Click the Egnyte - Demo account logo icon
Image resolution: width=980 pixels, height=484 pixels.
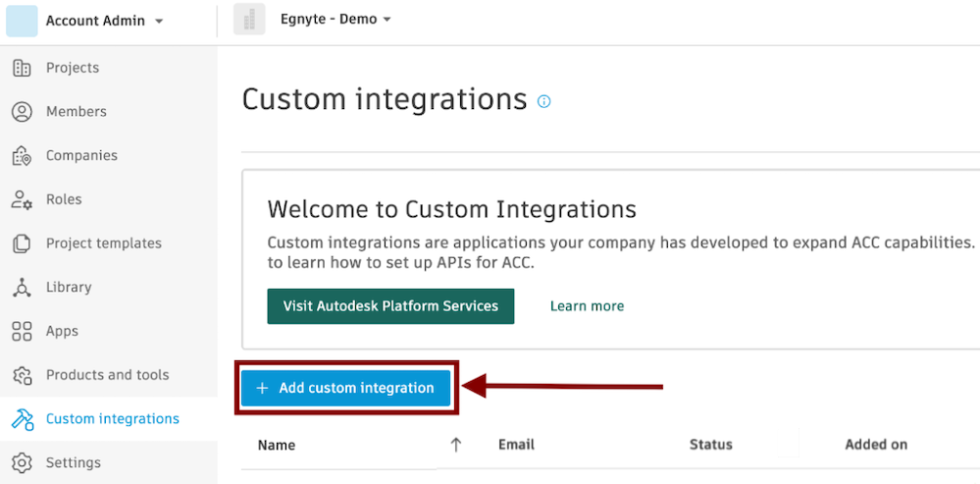[x=249, y=20]
